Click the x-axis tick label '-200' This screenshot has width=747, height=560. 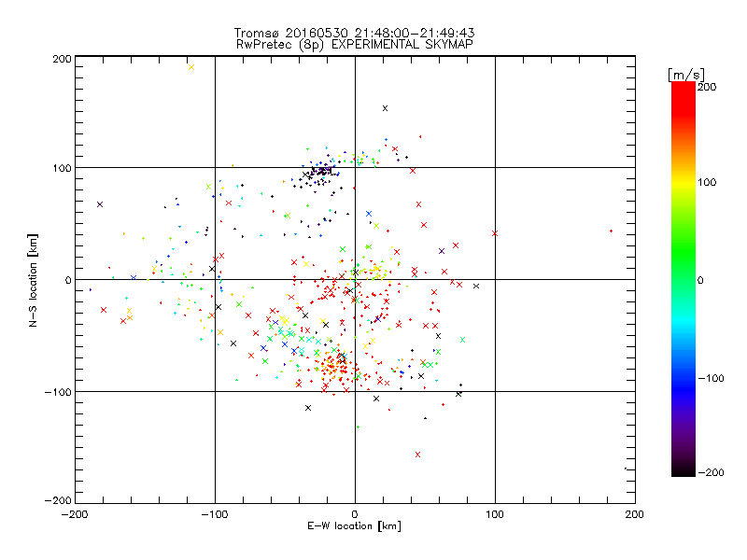75,514
